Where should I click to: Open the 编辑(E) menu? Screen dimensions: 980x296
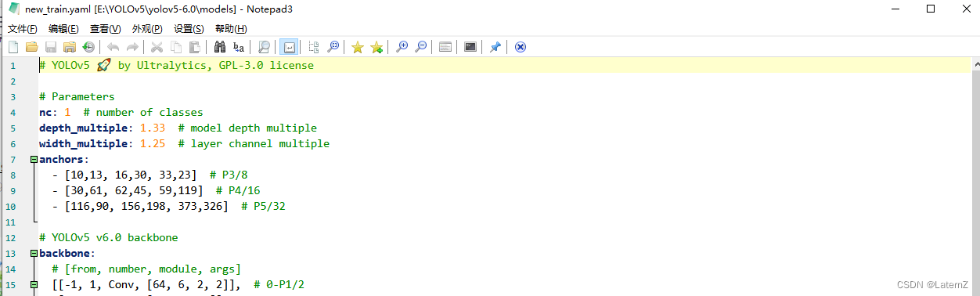click(63, 29)
